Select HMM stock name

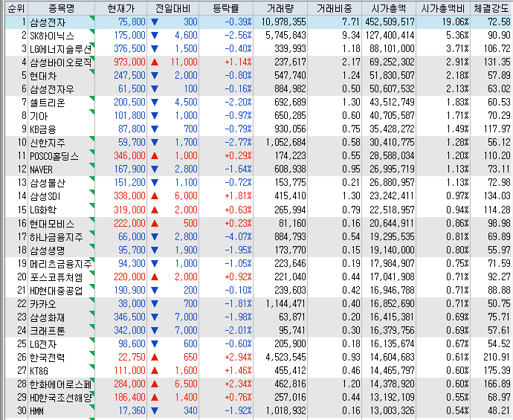36,411
